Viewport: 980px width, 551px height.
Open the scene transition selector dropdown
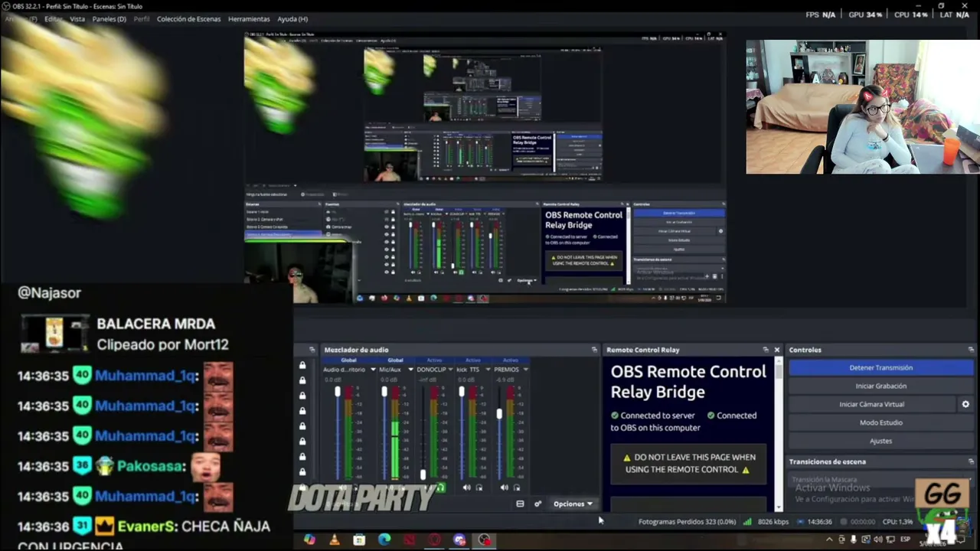pyautogui.click(x=880, y=480)
